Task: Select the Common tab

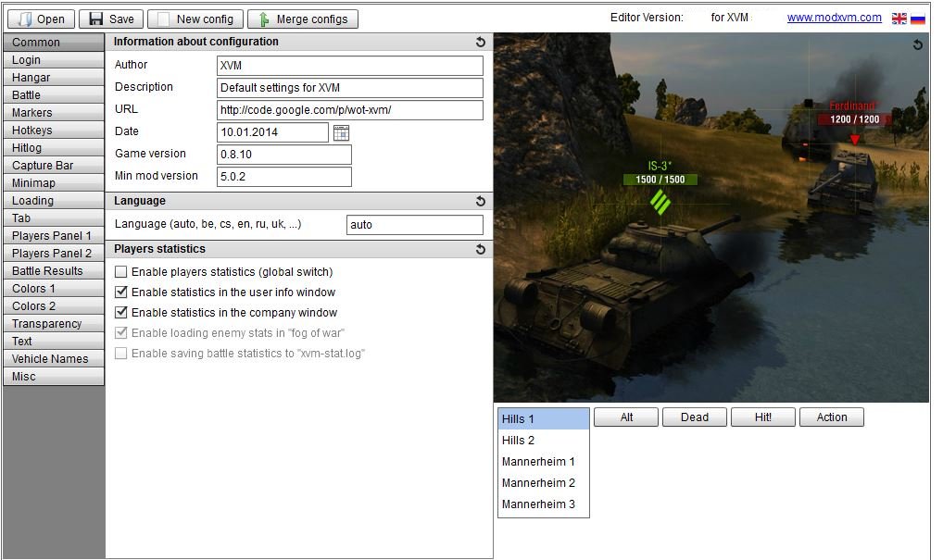Action: (x=54, y=42)
